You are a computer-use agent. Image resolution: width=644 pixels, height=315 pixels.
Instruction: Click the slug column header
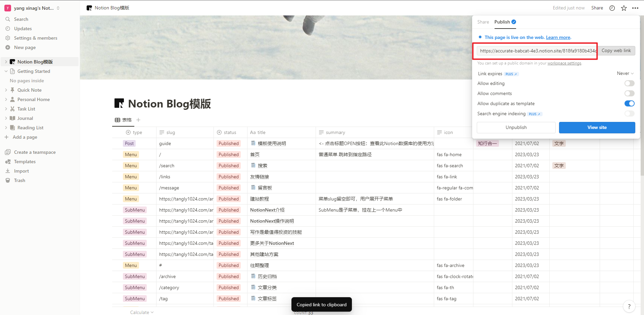(x=167, y=132)
